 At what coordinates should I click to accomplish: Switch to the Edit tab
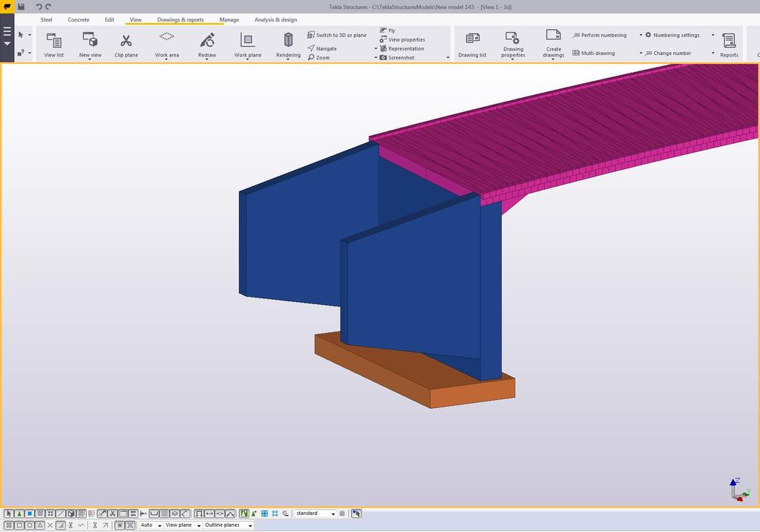pos(110,20)
